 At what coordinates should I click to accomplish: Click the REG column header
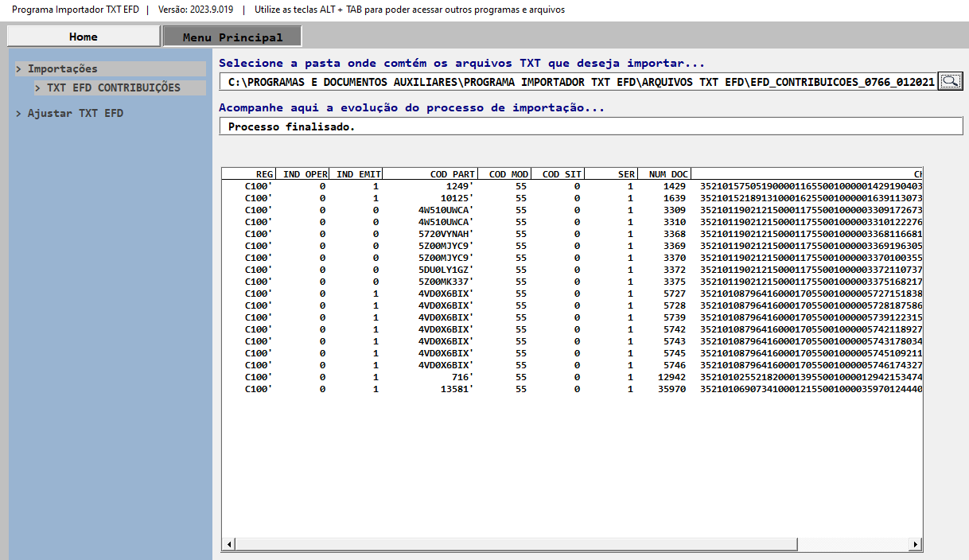click(248, 173)
